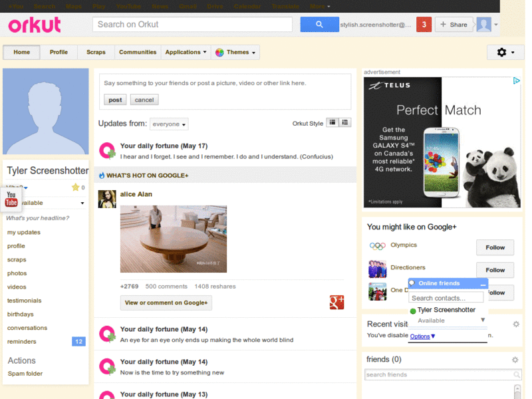Screen dimensions: 532x399
Task: Click the orkut logo
Action: [x=35, y=25]
